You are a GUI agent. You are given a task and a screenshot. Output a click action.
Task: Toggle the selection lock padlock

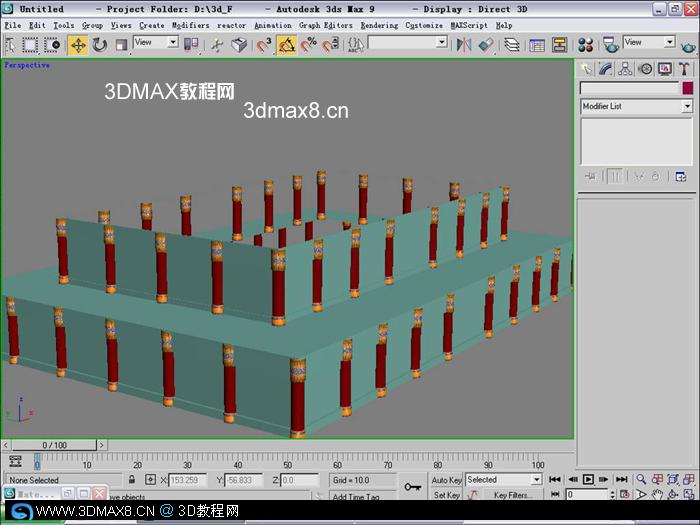pyautogui.click(x=132, y=479)
